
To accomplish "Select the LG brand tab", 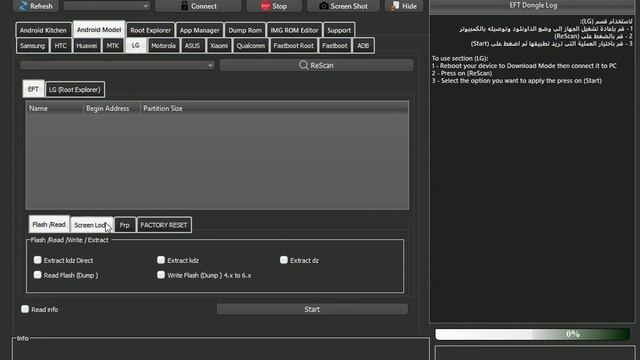I will (x=136, y=45).
